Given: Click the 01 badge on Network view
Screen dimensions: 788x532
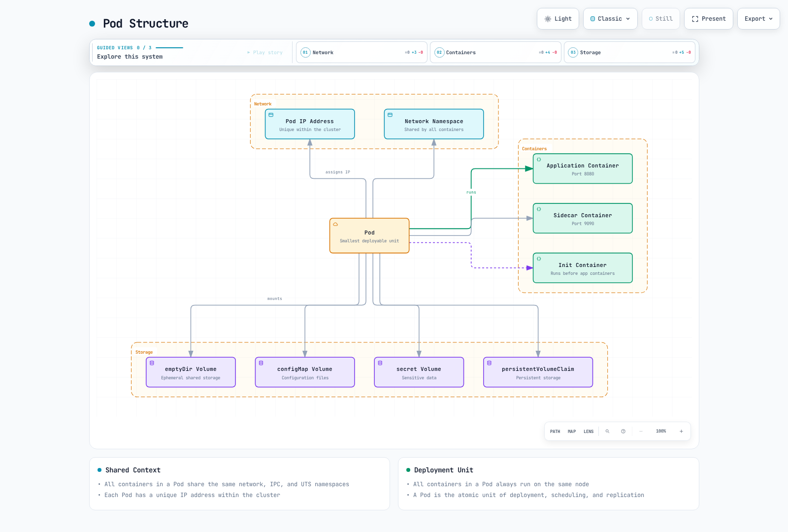Looking at the screenshot, I should click(x=305, y=52).
